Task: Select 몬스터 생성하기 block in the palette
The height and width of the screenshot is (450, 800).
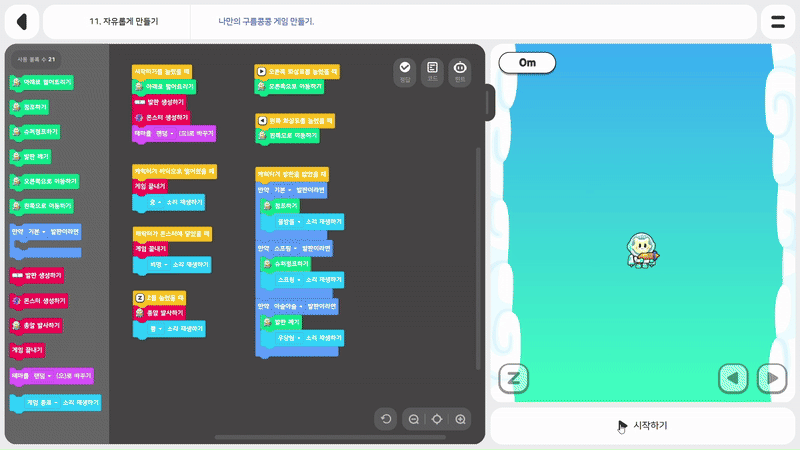Action: pyautogui.click(x=39, y=301)
